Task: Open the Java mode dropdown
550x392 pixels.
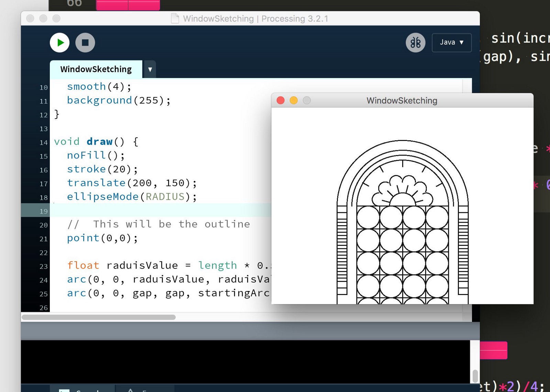Action: tap(452, 42)
